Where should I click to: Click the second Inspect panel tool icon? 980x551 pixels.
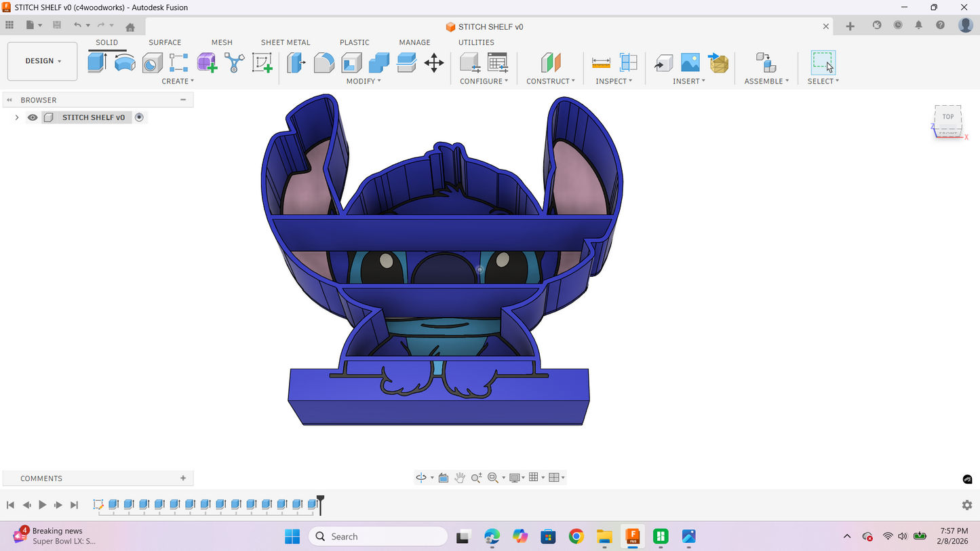coord(629,62)
